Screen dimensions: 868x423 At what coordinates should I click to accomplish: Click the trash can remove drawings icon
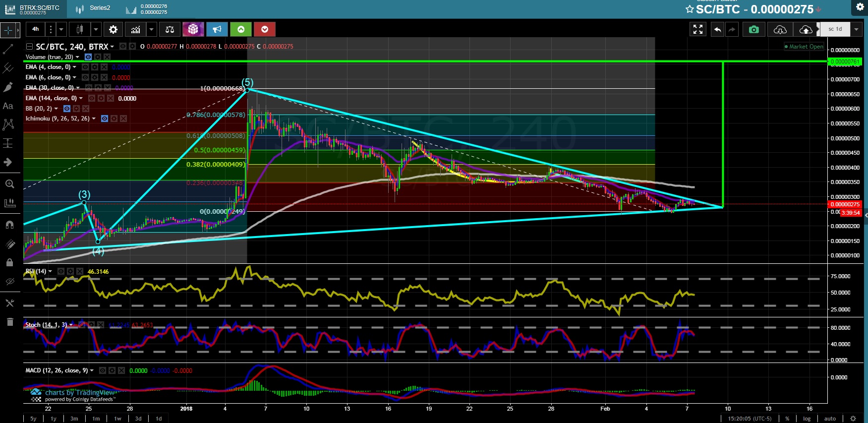(x=9, y=322)
